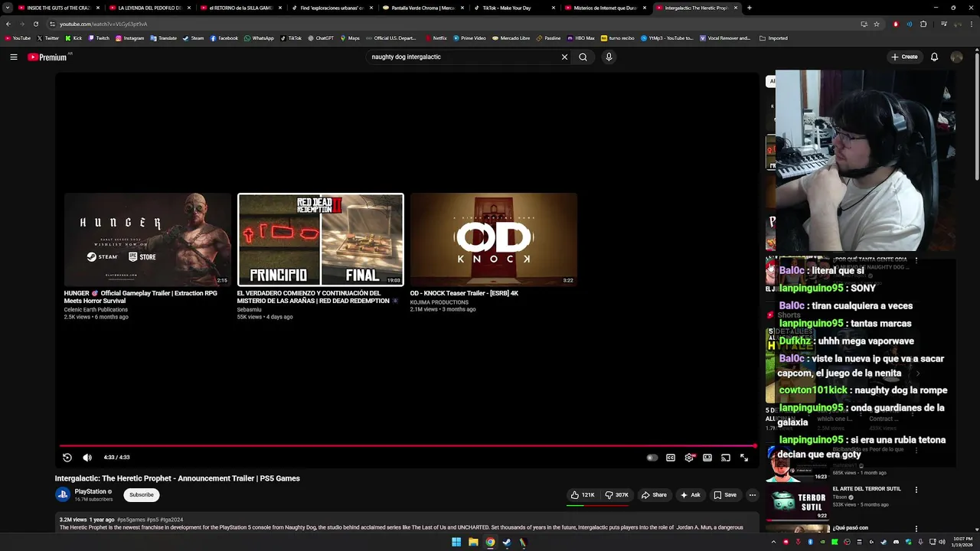This screenshot has height=551, width=980.
Task: Dislike the video (307K)
Action: tap(616, 495)
